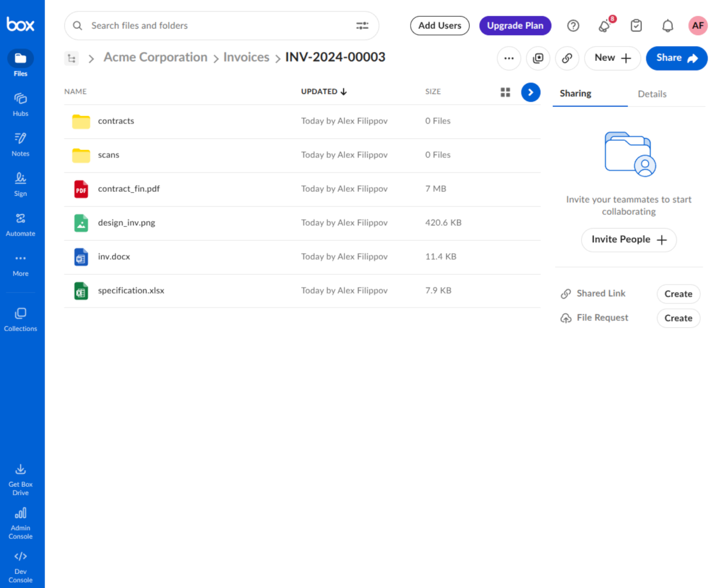Click INV-2024-00003 breadcrumb title
Screen dimensions: 724x588
coord(335,57)
